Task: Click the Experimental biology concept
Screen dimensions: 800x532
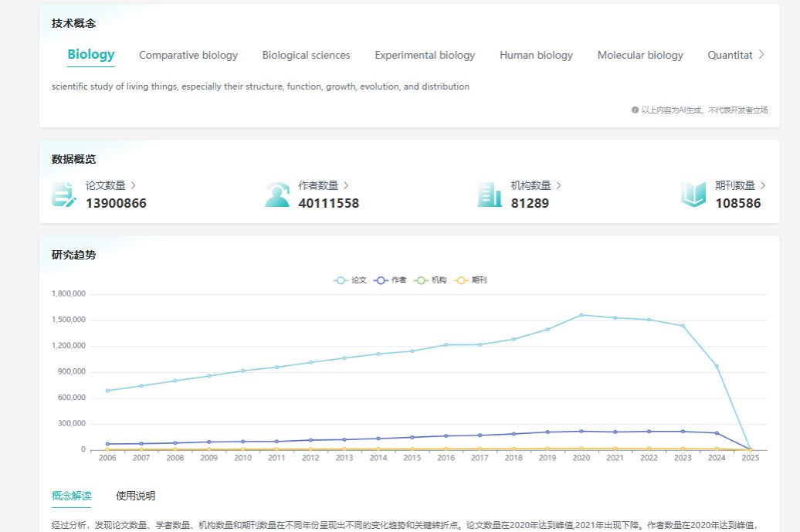Action: pyautogui.click(x=425, y=56)
